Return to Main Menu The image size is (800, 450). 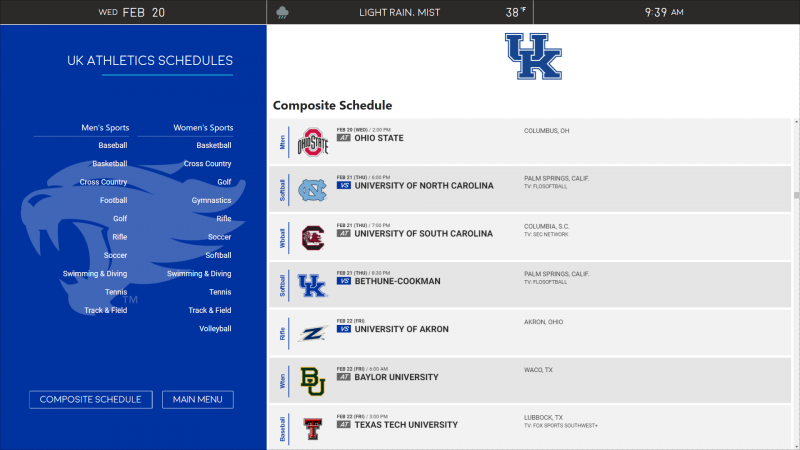click(198, 399)
